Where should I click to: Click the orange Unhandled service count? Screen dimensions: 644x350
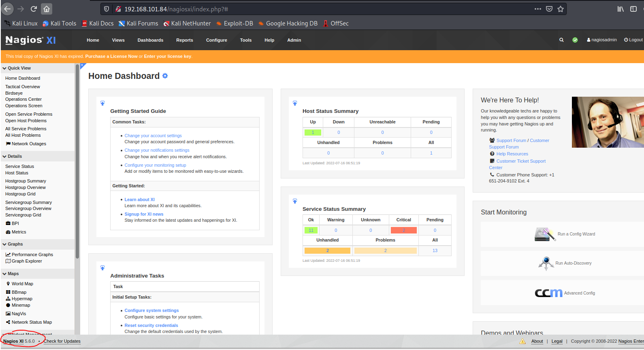pos(327,250)
